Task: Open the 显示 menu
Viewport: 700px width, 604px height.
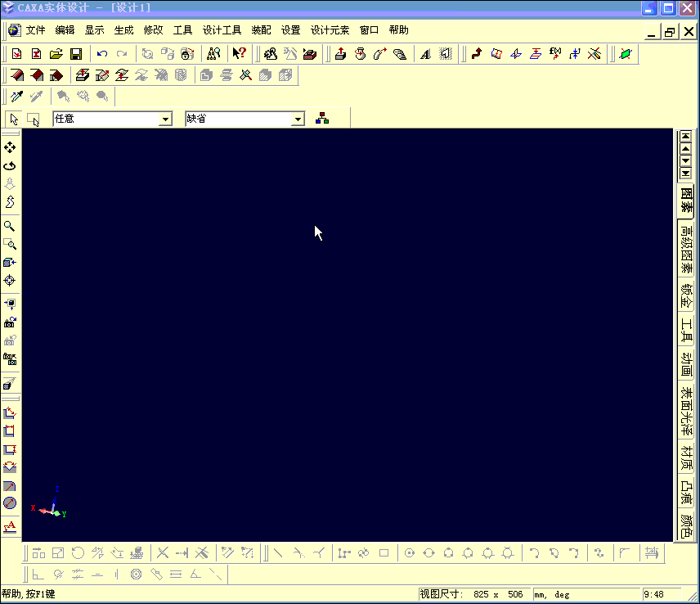Action: click(94, 30)
